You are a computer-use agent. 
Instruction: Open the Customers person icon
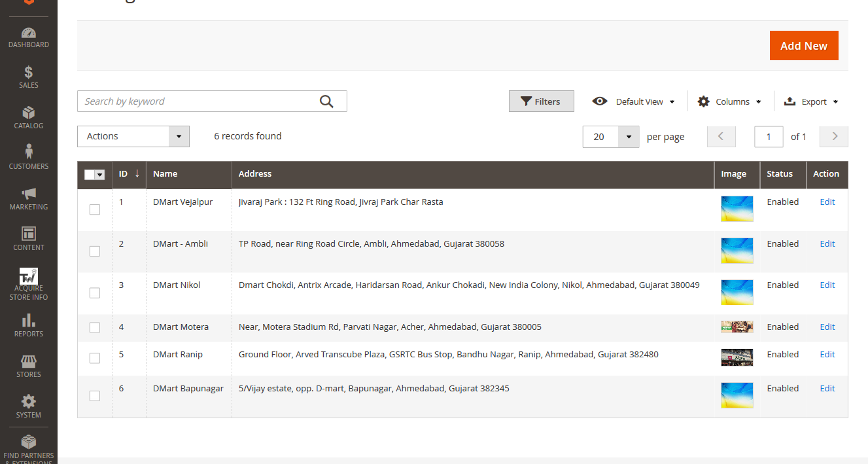[28, 152]
